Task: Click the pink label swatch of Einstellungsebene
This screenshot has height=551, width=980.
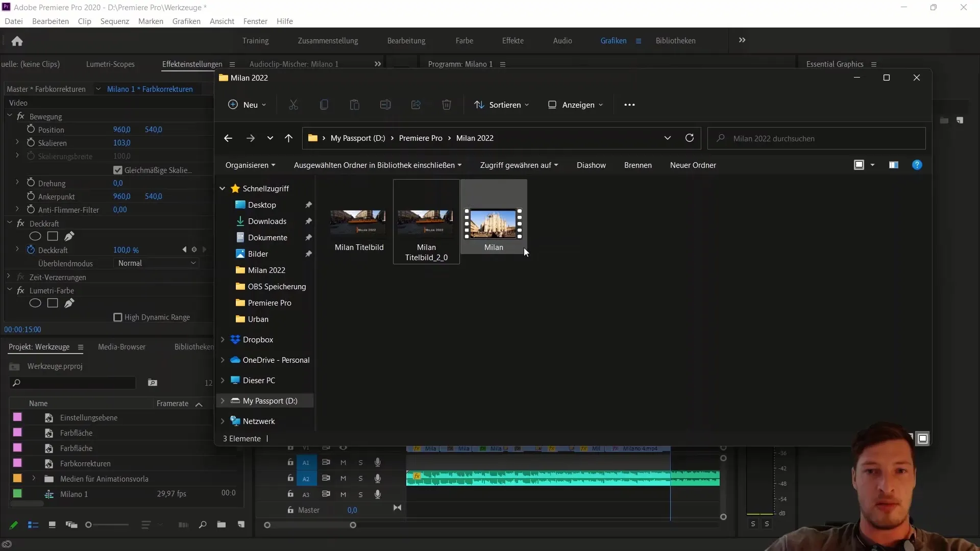Action: point(17,417)
